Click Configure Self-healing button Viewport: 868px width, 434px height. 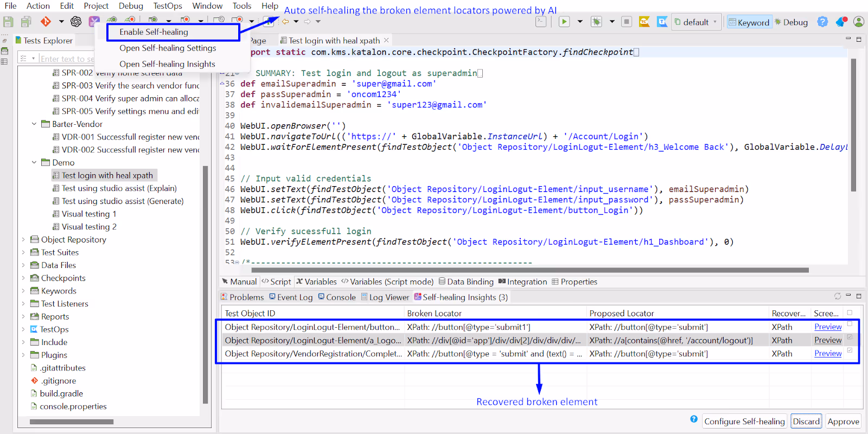[744, 422]
